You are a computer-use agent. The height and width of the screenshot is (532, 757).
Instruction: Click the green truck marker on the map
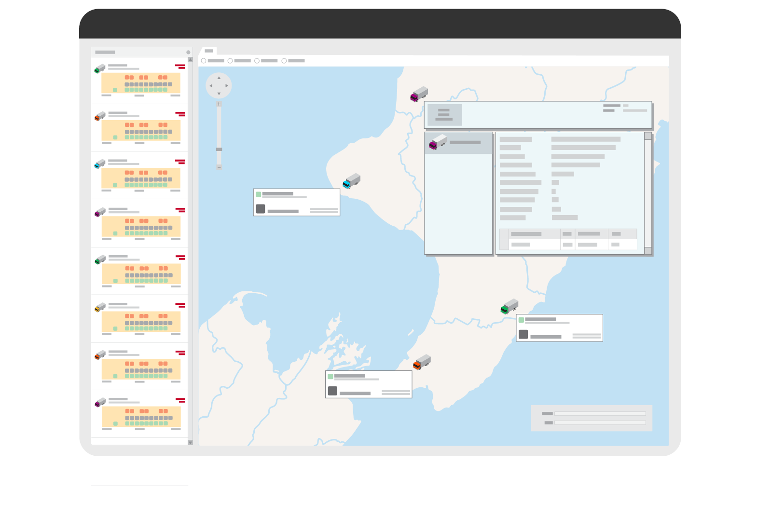[509, 307]
